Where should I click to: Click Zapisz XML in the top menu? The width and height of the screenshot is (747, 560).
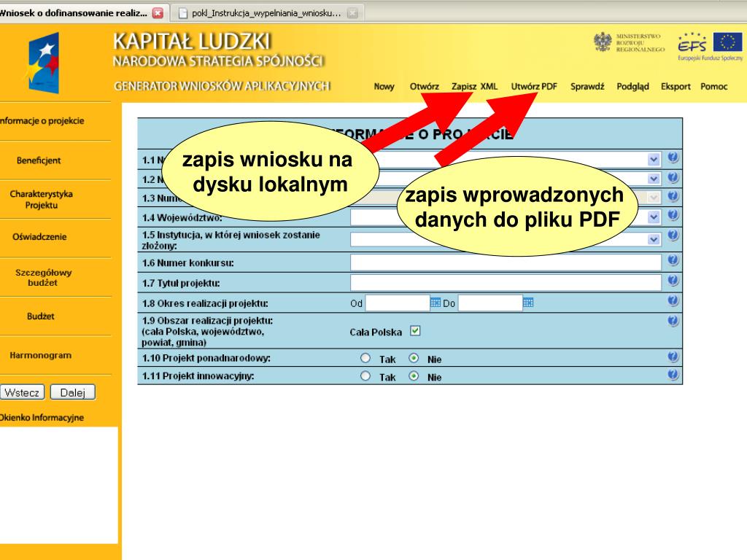474,87
